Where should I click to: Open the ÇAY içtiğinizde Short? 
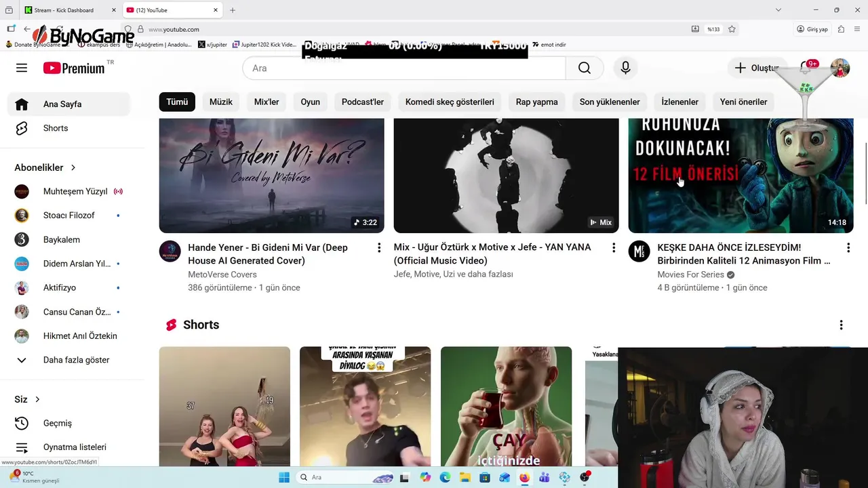tap(506, 407)
